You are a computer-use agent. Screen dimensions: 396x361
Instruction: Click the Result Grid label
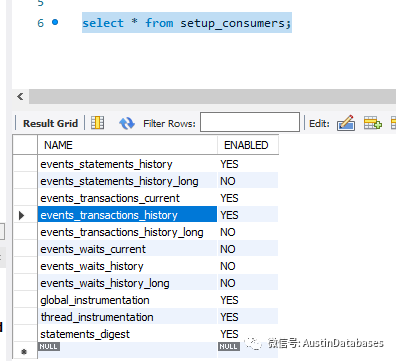coord(50,123)
